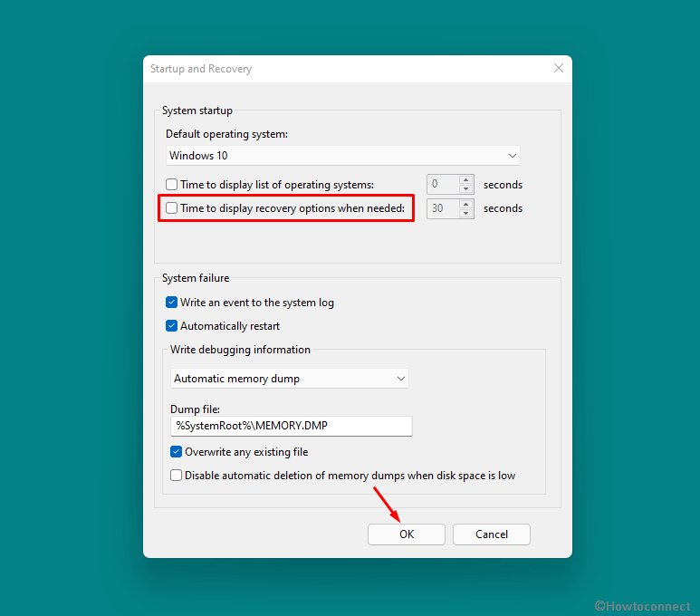This screenshot has width=700, height=616.
Task: Open the Default operating system dropdown
Action: click(x=342, y=156)
